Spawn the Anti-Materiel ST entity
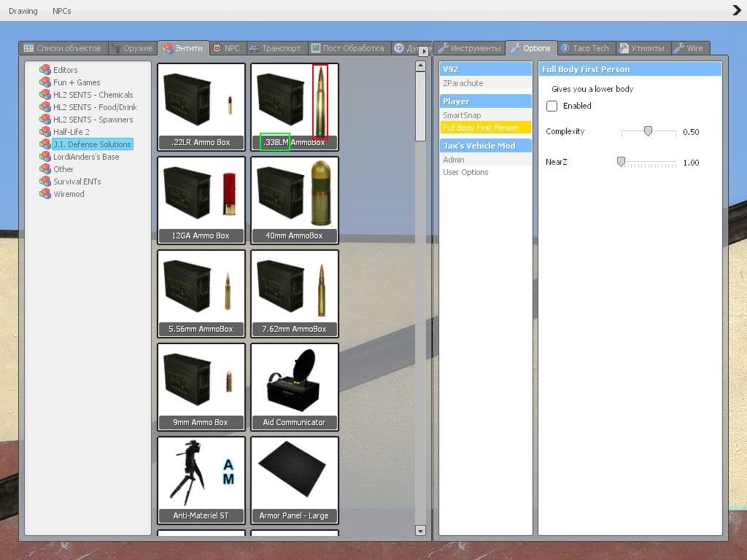Image resolution: width=747 pixels, height=560 pixels. (201, 481)
